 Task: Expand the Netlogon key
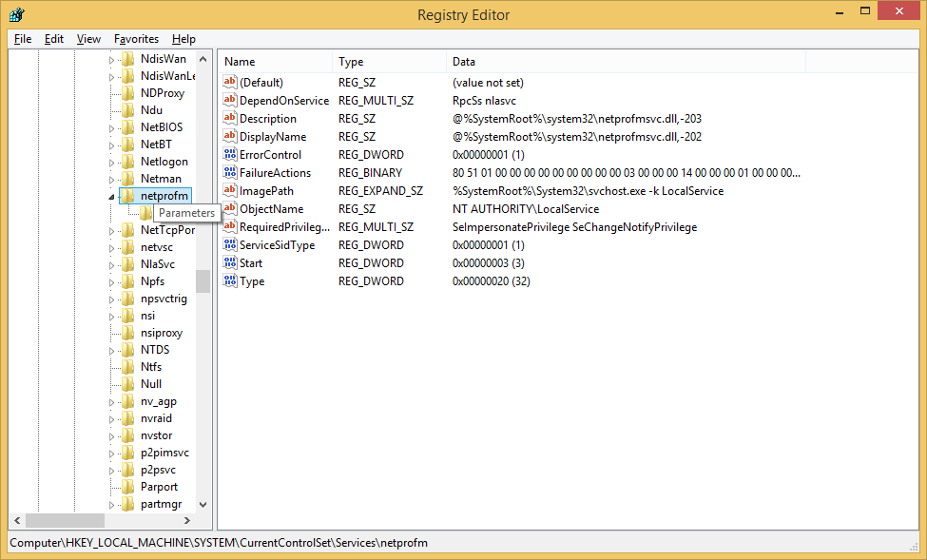[111, 162]
